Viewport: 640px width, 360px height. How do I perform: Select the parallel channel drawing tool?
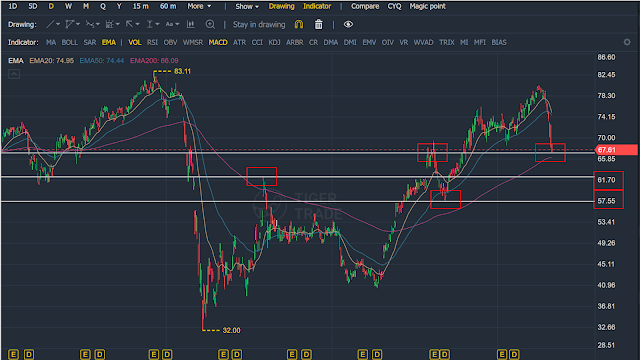tap(69, 24)
